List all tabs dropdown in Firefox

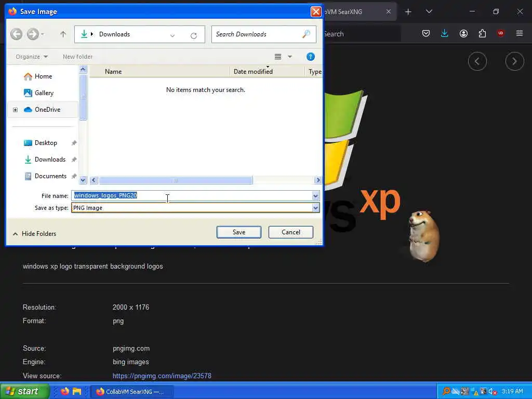(429, 11)
